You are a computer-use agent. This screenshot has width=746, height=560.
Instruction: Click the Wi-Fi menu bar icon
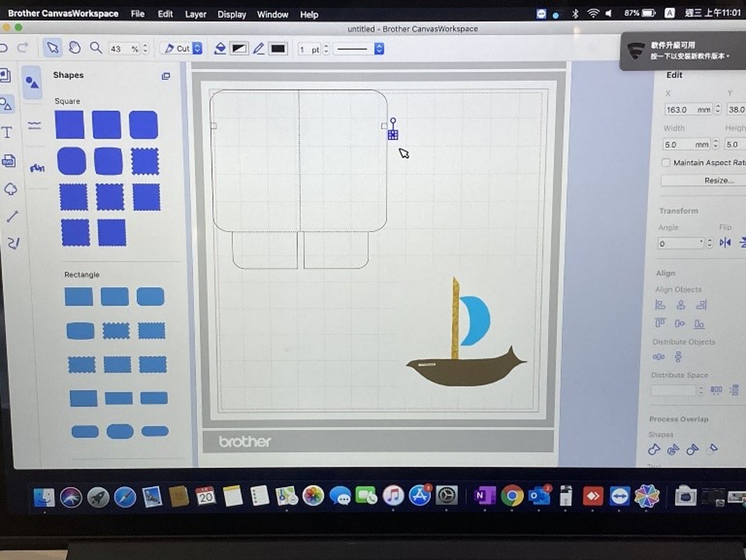(x=593, y=13)
